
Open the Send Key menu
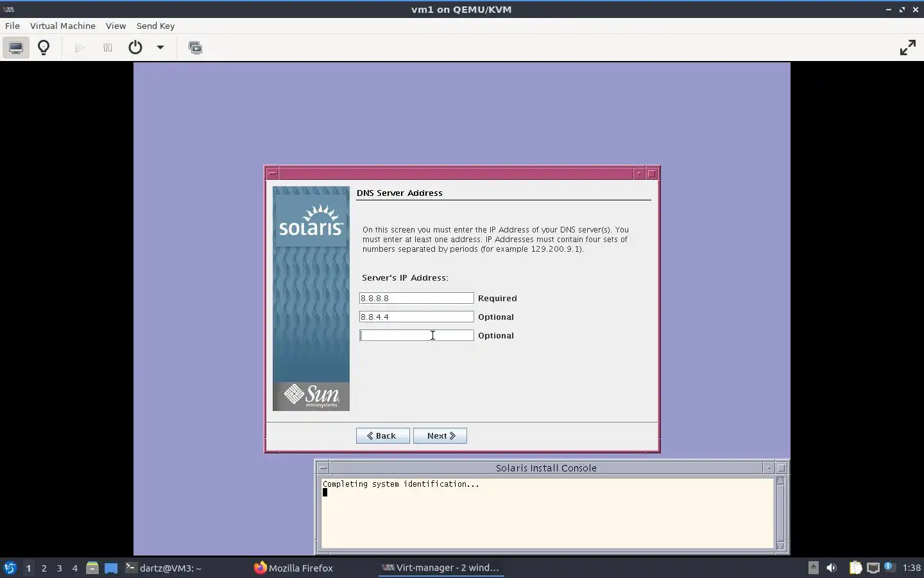(155, 26)
